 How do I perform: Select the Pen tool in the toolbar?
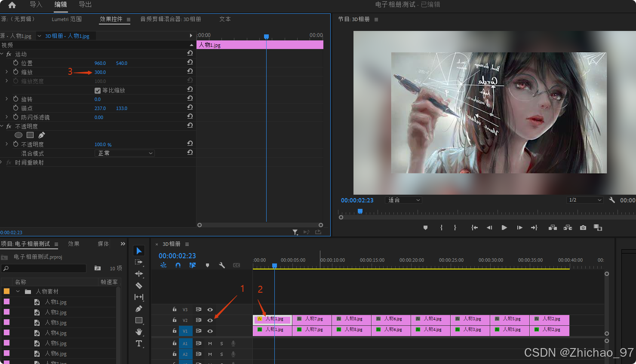click(139, 309)
